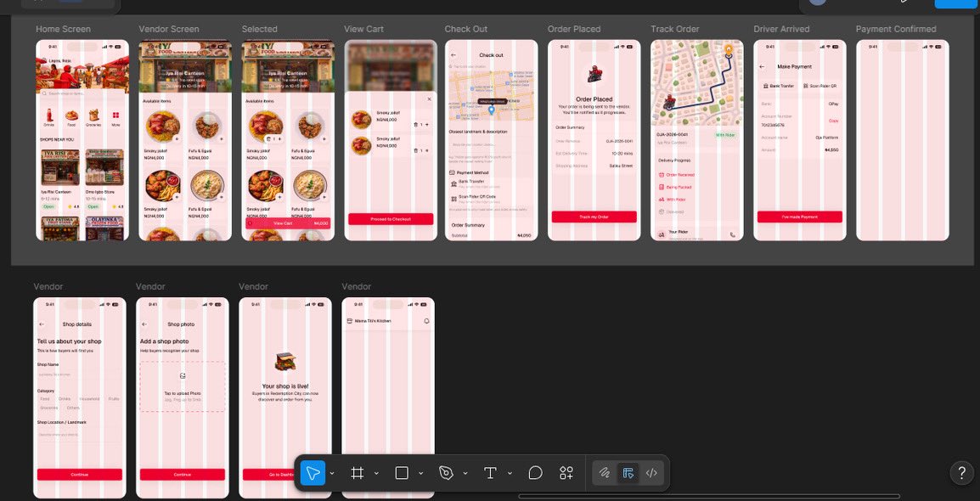Screen dimensions: 980x501
Task: Expand Move tool options arrow
Action: pos(332,474)
